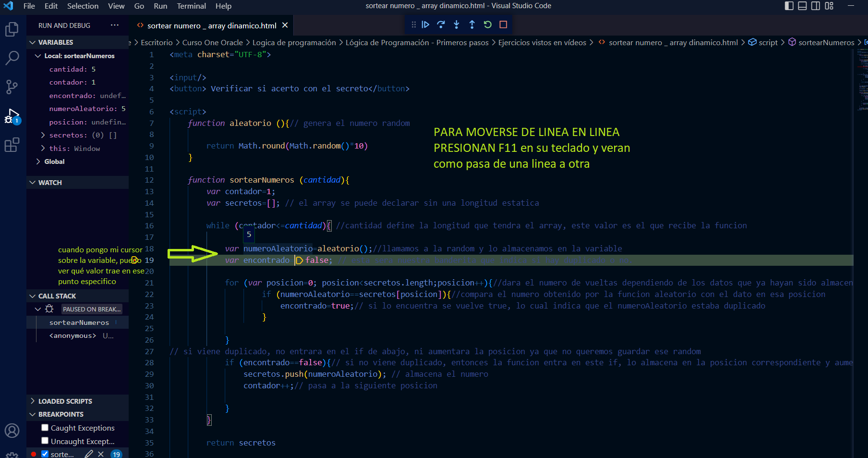
Task: Select the numeroAleatorio: 5 variable row
Action: pos(77,109)
